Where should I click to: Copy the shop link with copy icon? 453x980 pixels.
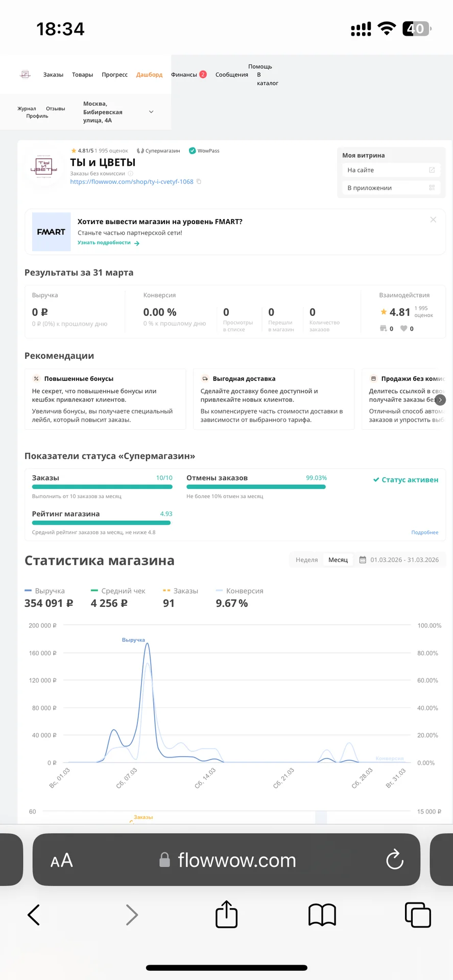(x=199, y=181)
